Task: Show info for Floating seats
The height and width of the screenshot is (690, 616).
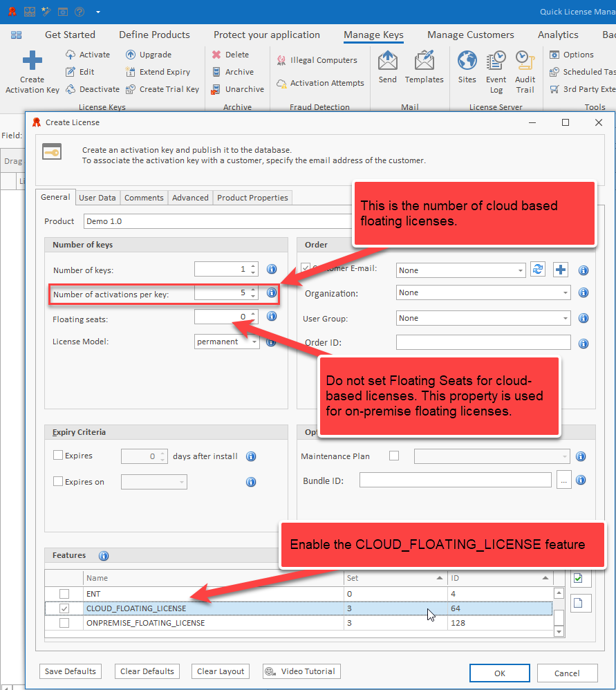Action: point(272,316)
